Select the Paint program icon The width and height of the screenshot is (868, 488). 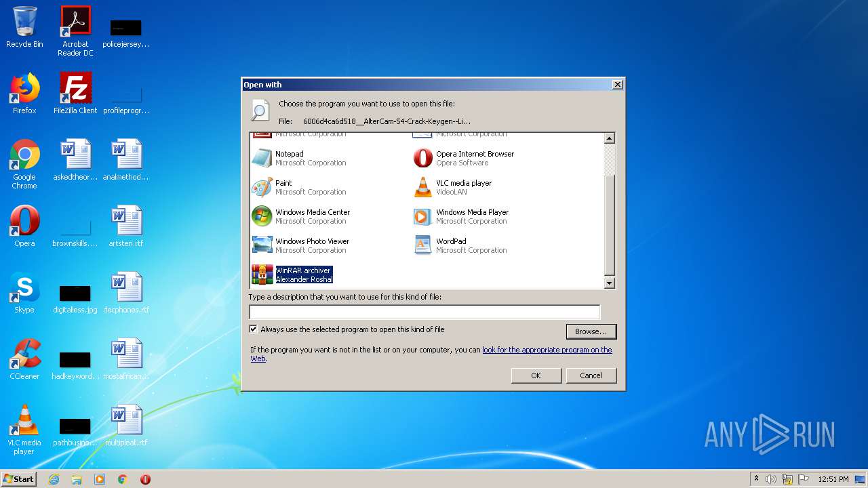click(262, 187)
